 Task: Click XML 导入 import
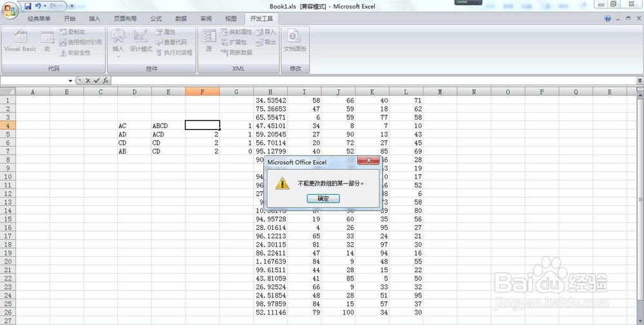(x=266, y=32)
